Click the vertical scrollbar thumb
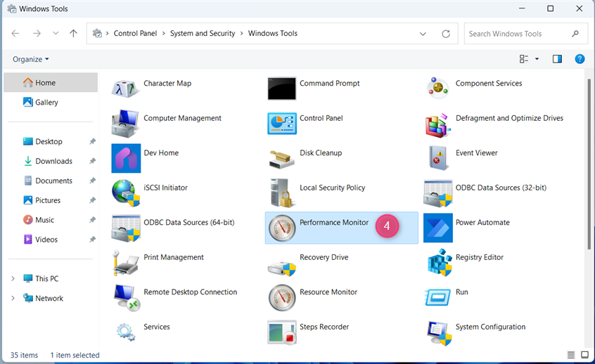This screenshot has height=364, width=595. pos(589,164)
